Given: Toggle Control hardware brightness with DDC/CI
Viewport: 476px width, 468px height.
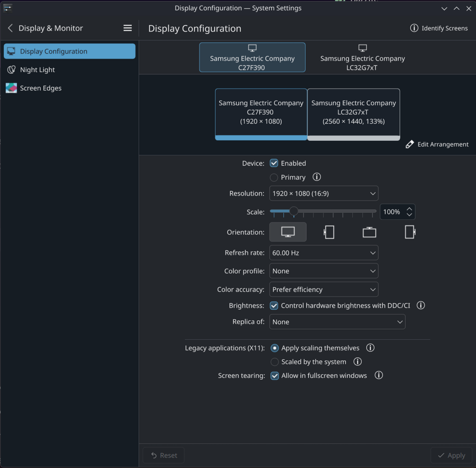Looking at the screenshot, I should (274, 306).
